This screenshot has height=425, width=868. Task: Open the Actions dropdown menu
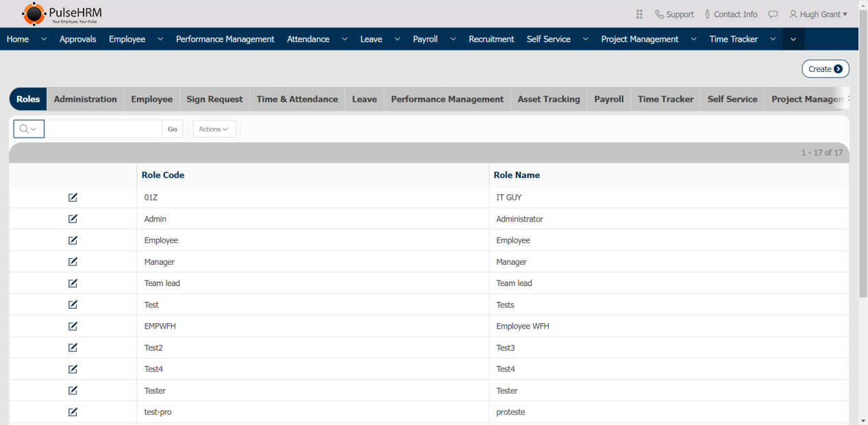(214, 129)
